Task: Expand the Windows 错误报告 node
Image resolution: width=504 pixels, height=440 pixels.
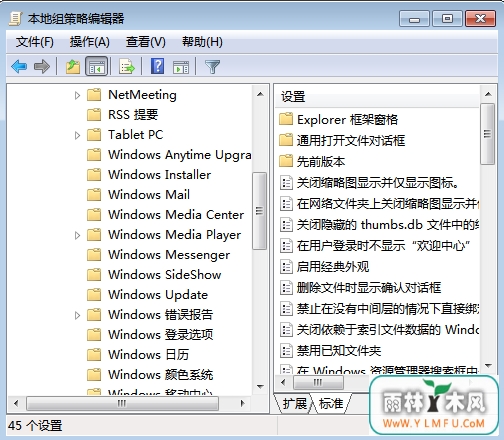Action: tap(77, 315)
